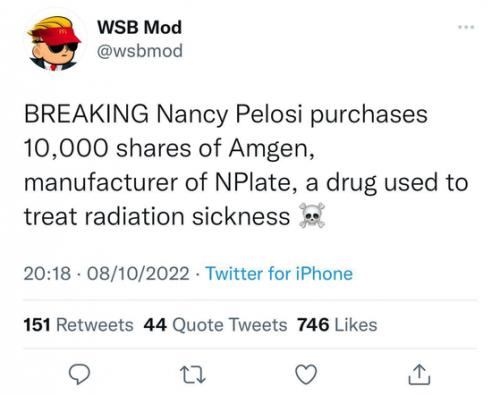This screenshot has width=500, height=395.
Task: Click the phrase radiation sickness
Action: click(x=187, y=217)
